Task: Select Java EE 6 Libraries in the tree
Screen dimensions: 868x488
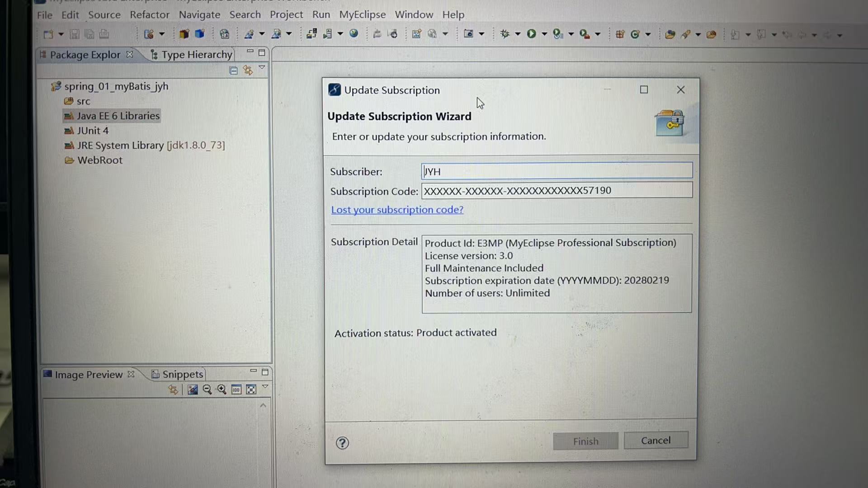Action: point(112,116)
